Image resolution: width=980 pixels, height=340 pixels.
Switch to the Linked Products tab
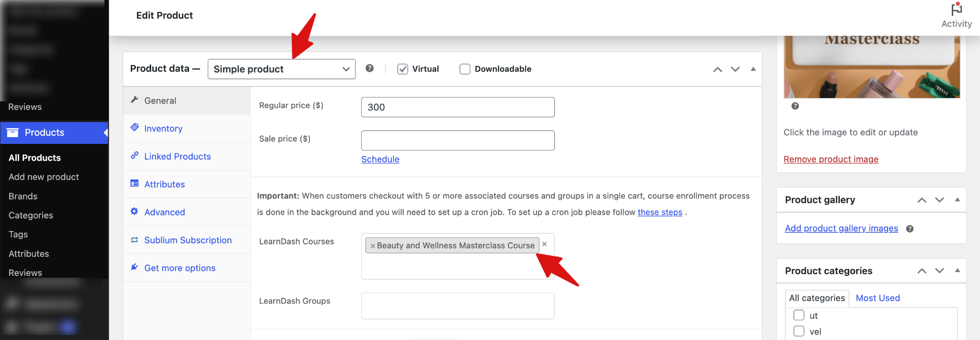pos(187,156)
